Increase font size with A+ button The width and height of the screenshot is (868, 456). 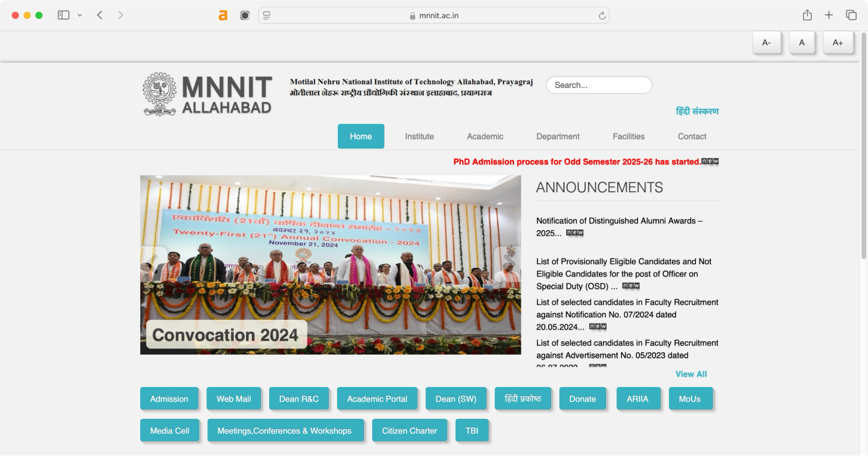click(838, 43)
